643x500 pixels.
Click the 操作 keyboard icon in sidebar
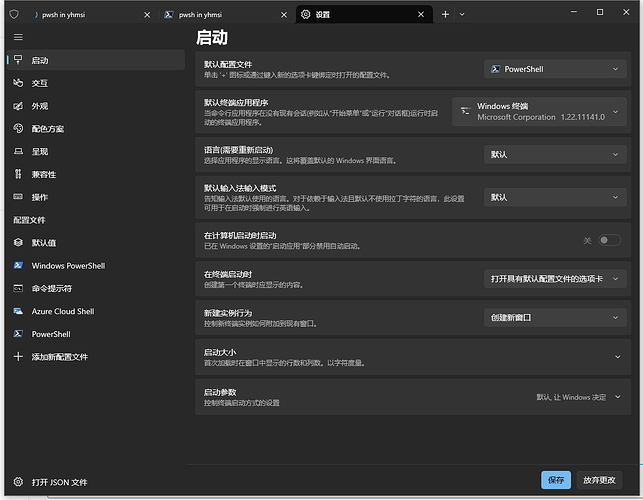(18, 197)
